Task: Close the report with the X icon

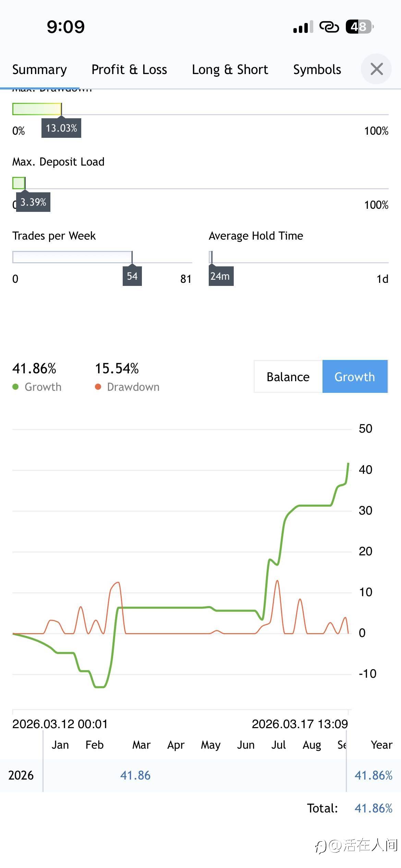Action: (x=376, y=69)
